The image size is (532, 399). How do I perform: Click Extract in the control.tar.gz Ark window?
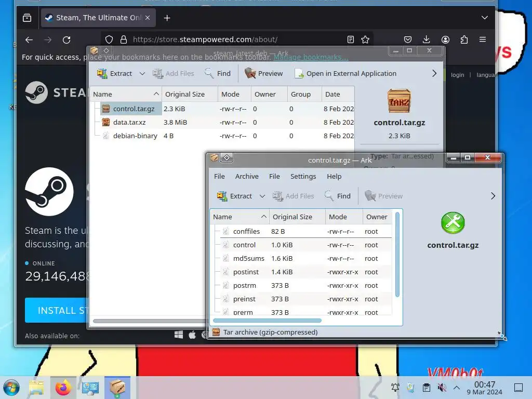(x=234, y=196)
